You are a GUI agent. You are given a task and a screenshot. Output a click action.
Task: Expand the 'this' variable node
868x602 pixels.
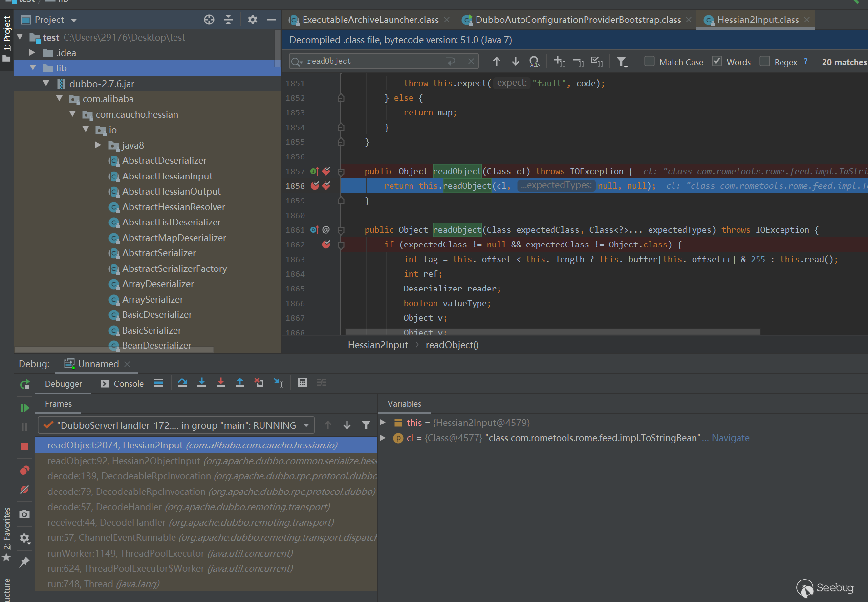coord(383,423)
